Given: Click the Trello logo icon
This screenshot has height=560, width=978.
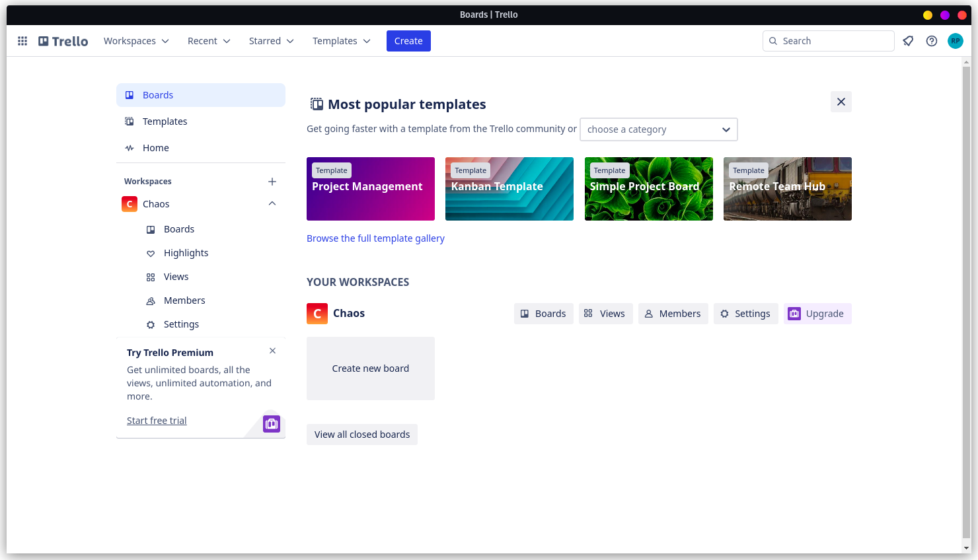Looking at the screenshot, I should pyautogui.click(x=44, y=40).
